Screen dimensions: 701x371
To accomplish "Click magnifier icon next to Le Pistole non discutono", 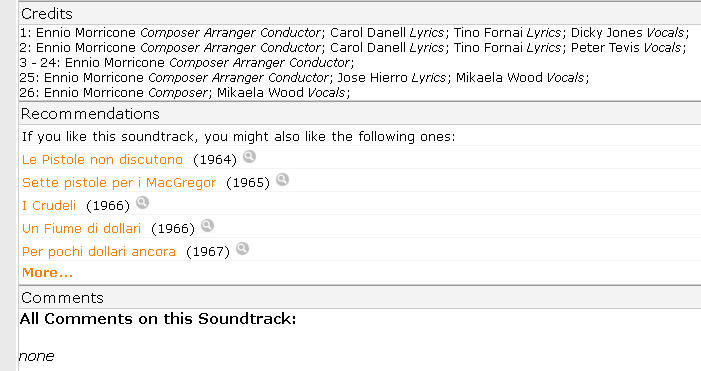I will [x=249, y=157].
